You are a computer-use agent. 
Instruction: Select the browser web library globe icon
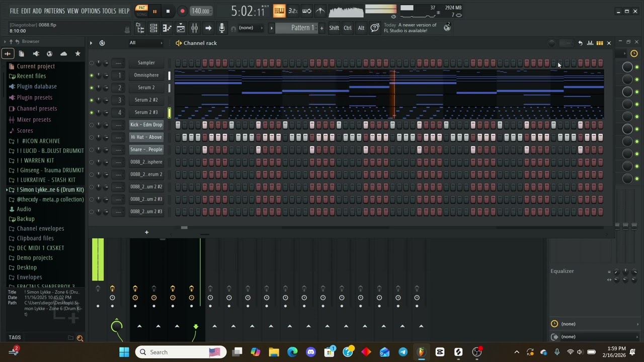(x=49, y=53)
